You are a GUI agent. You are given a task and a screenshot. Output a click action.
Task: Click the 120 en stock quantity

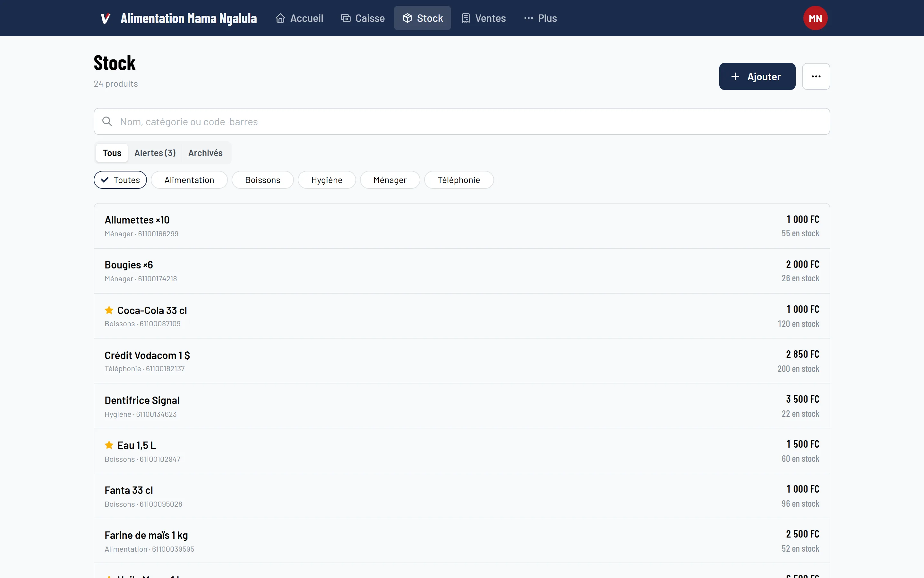coord(798,324)
